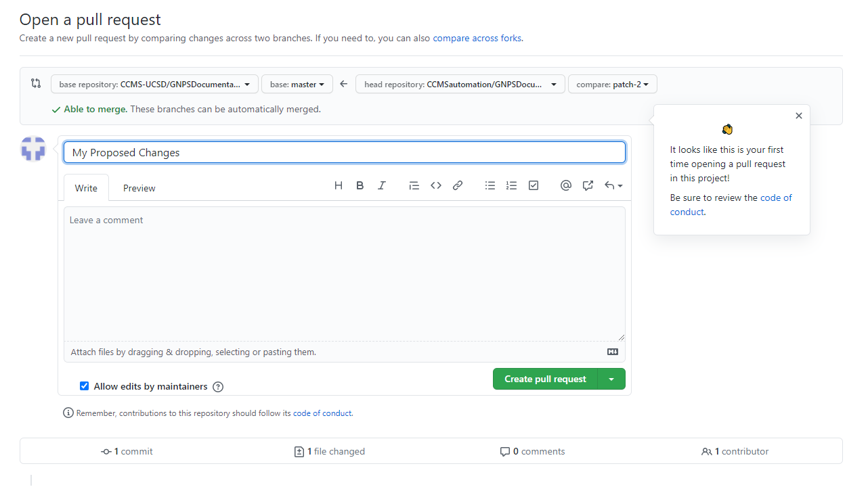
Task: Open help for Allow edits by maintainers
Action: tap(218, 387)
